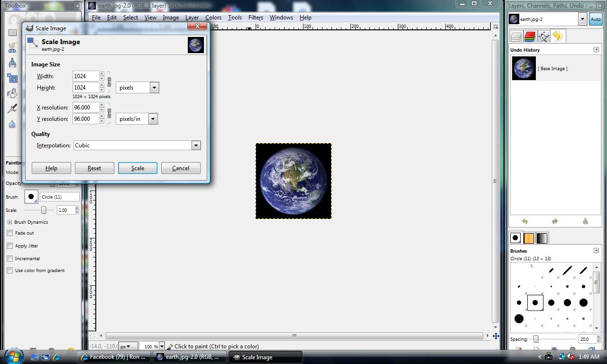The width and height of the screenshot is (607, 364).
Task: Check Use color from gradient option
Action: pyautogui.click(x=10, y=271)
